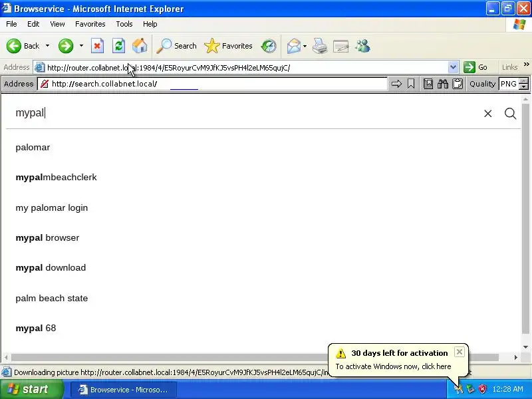Click the 30 days left activation message
The width and height of the screenshot is (532, 399).
(x=400, y=353)
